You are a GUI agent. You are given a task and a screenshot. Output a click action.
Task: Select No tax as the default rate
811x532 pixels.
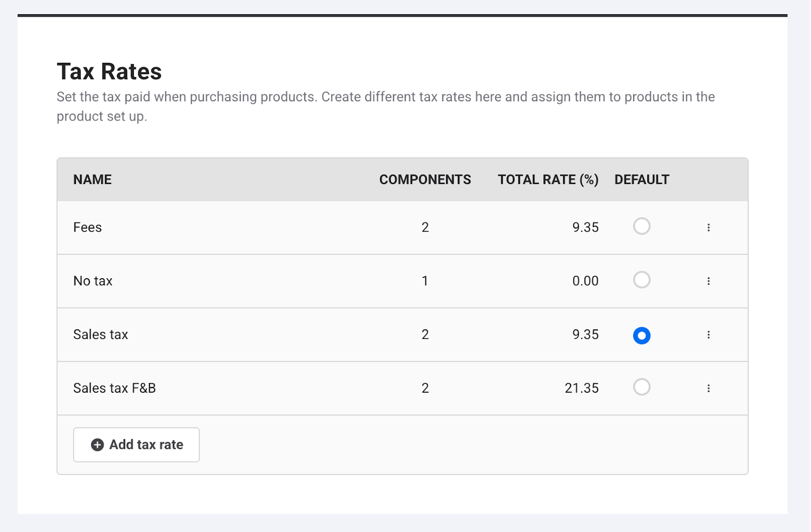pyautogui.click(x=641, y=280)
